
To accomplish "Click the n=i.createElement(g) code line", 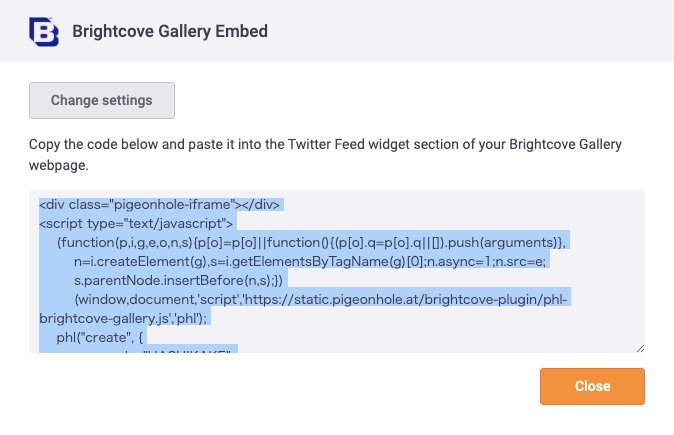I will [x=320, y=261].
